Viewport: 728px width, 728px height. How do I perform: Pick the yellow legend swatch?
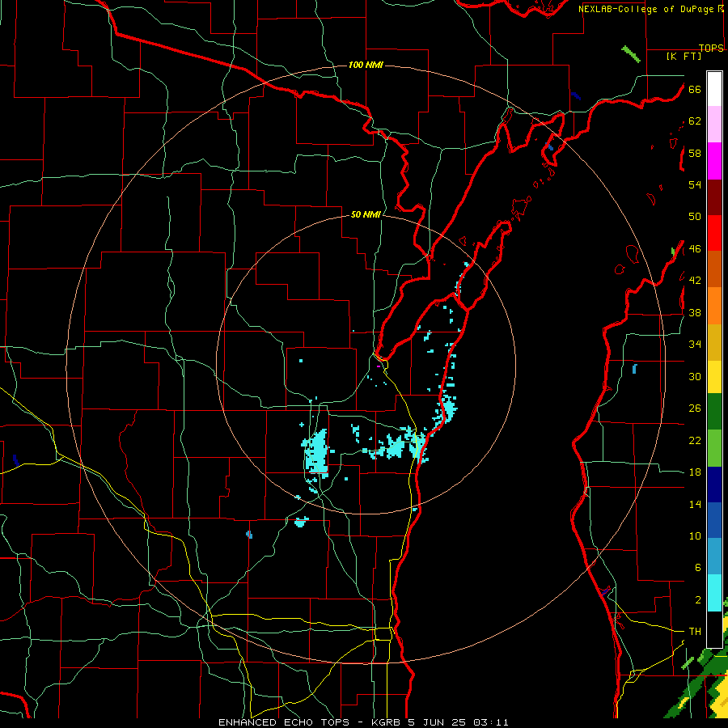[x=714, y=377]
